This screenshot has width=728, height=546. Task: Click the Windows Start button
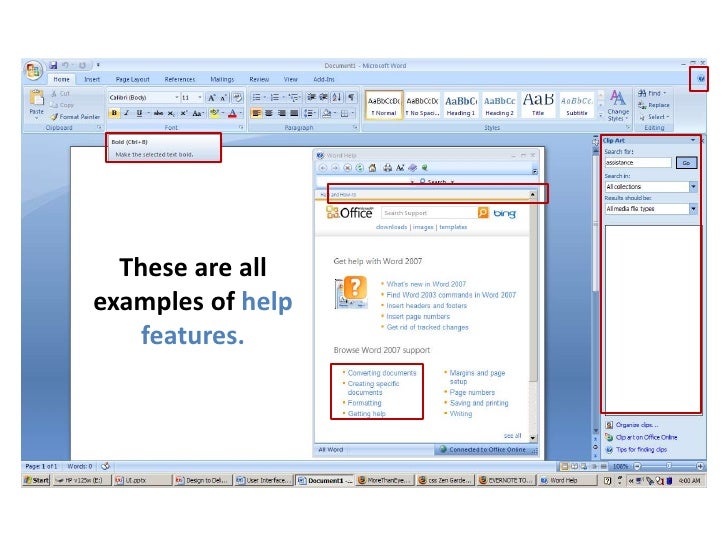(x=36, y=480)
